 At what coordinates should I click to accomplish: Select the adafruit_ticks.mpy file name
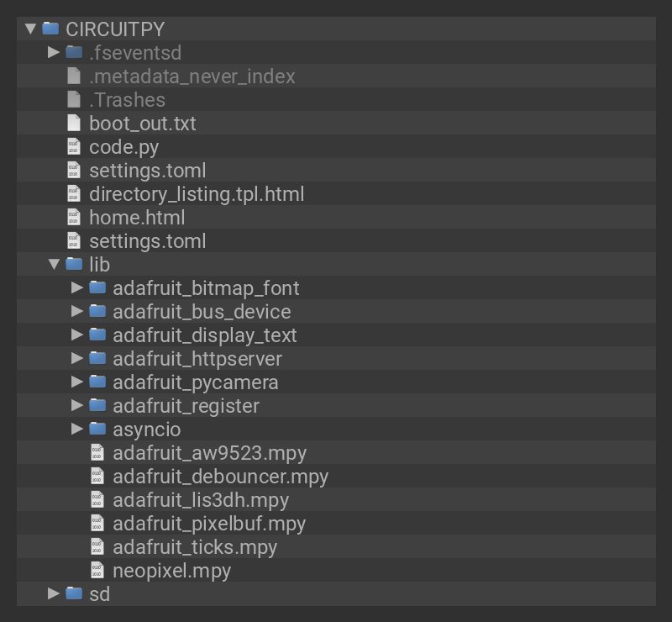point(195,547)
